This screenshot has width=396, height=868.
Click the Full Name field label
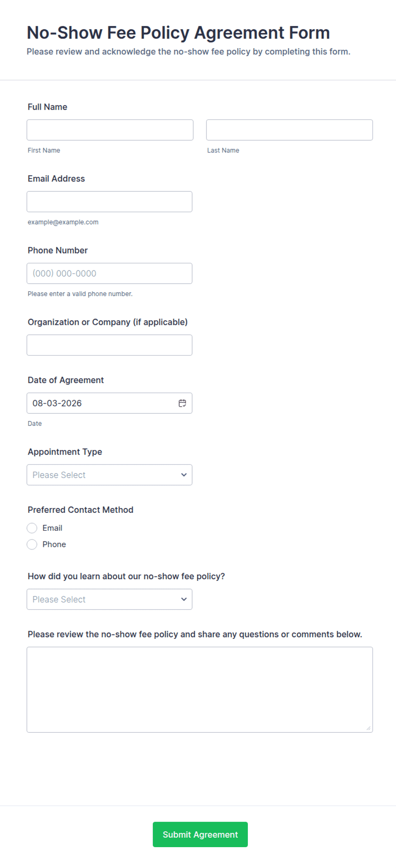47,107
